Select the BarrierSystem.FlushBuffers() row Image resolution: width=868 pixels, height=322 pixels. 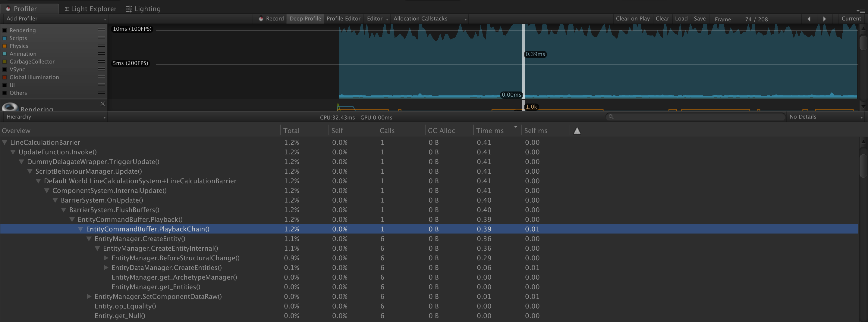(x=429, y=210)
